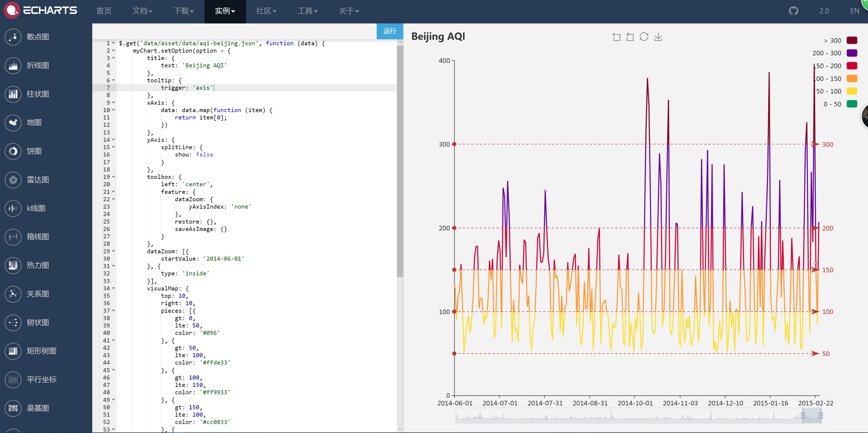
Task: Open the bar chart (柱状图) icon
Action: point(13,94)
